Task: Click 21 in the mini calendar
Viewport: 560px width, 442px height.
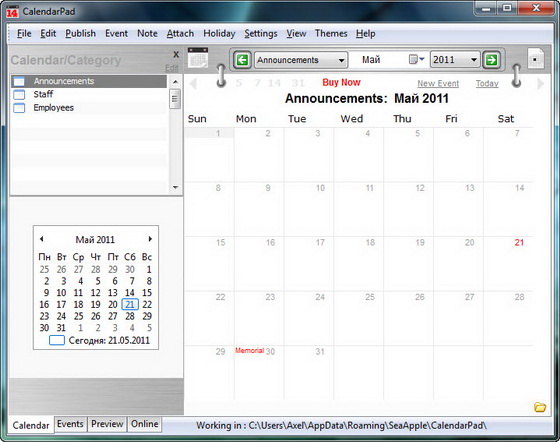Action: pyautogui.click(x=130, y=304)
